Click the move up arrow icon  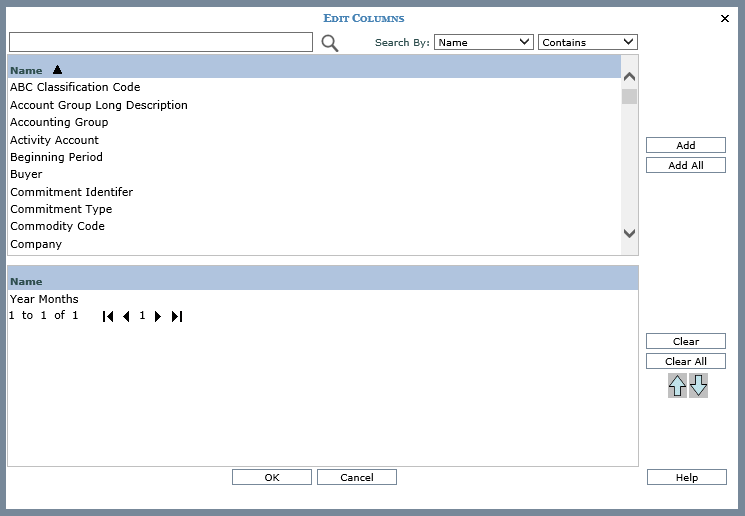click(x=677, y=386)
